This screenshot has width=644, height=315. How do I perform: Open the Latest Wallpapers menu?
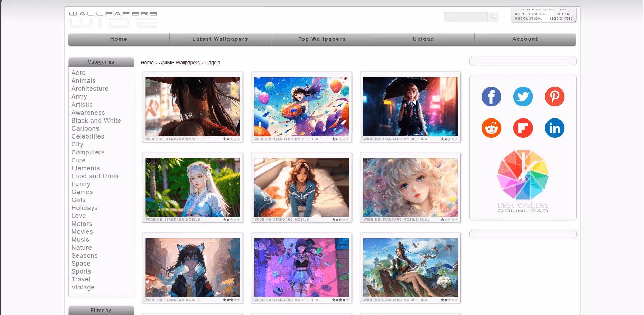click(x=220, y=39)
